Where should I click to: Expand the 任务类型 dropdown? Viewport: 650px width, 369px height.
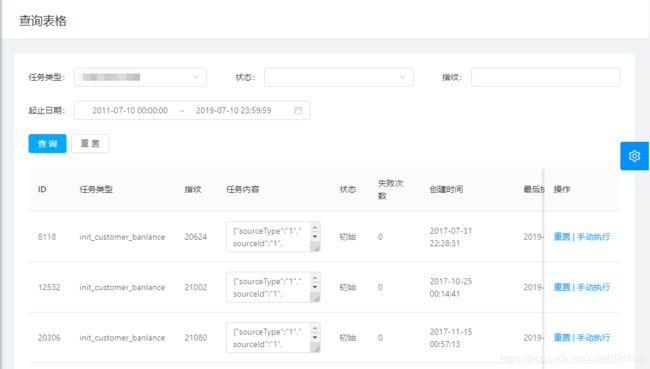(x=140, y=77)
